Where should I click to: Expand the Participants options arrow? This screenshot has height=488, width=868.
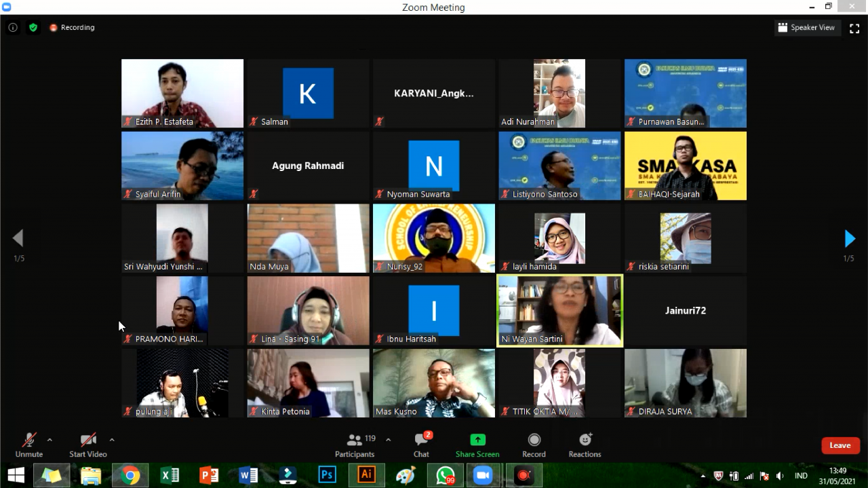pos(388,440)
